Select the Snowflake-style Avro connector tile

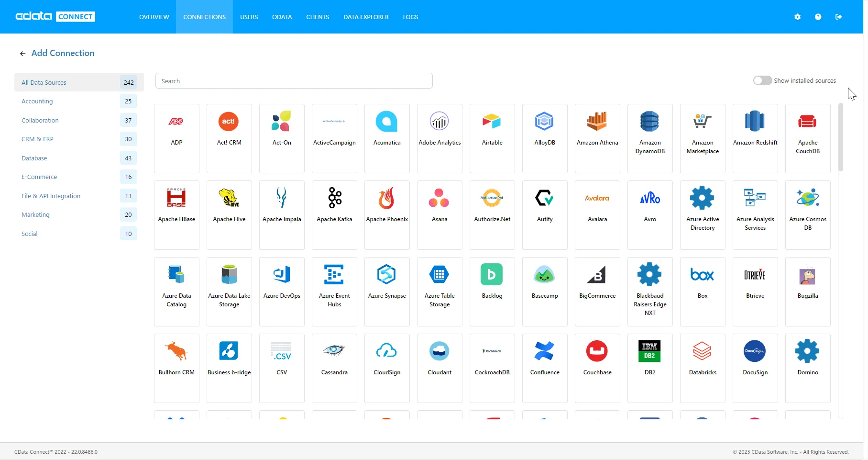[649, 215]
